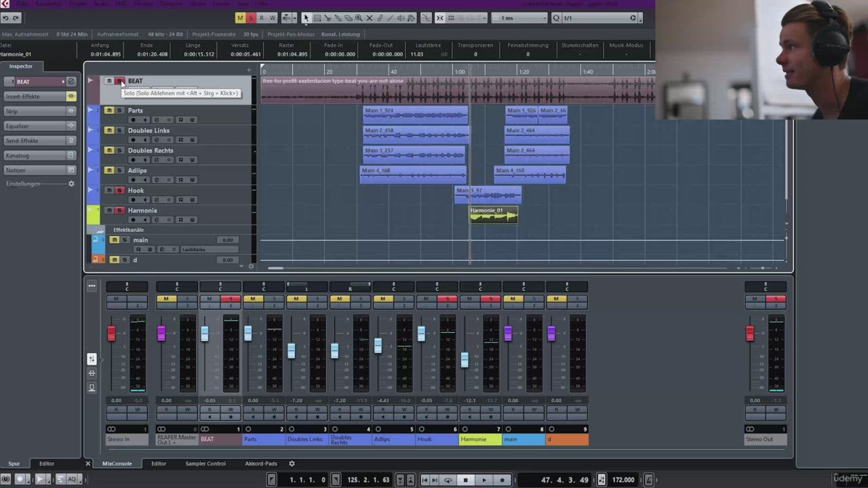Activate the transport Cycle loop button
The width and height of the screenshot is (868, 488).
click(x=448, y=480)
